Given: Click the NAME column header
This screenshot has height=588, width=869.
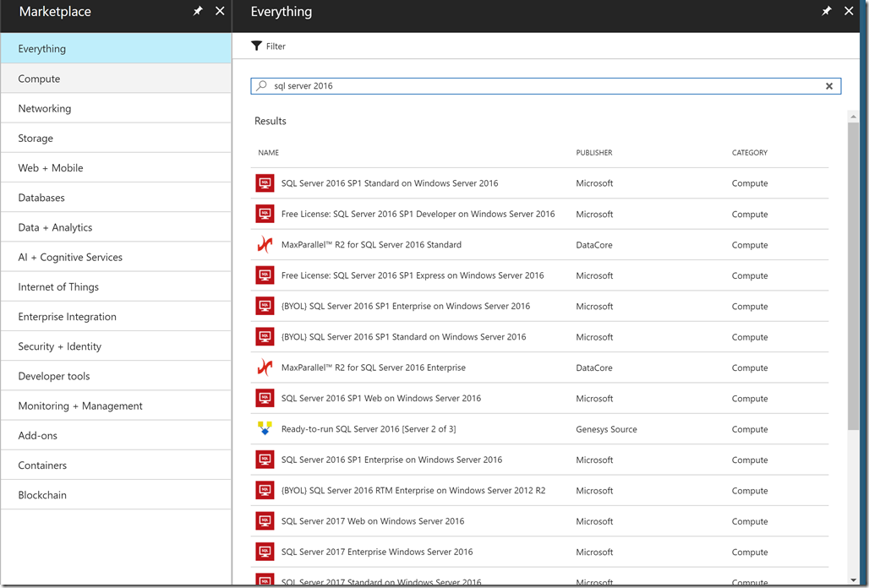Looking at the screenshot, I should tap(268, 152).
